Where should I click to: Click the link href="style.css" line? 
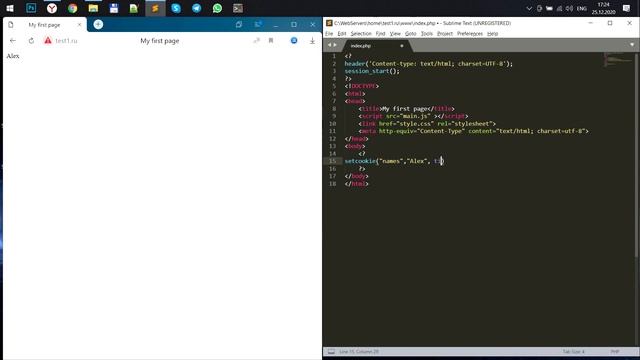[x=427, y=124]
